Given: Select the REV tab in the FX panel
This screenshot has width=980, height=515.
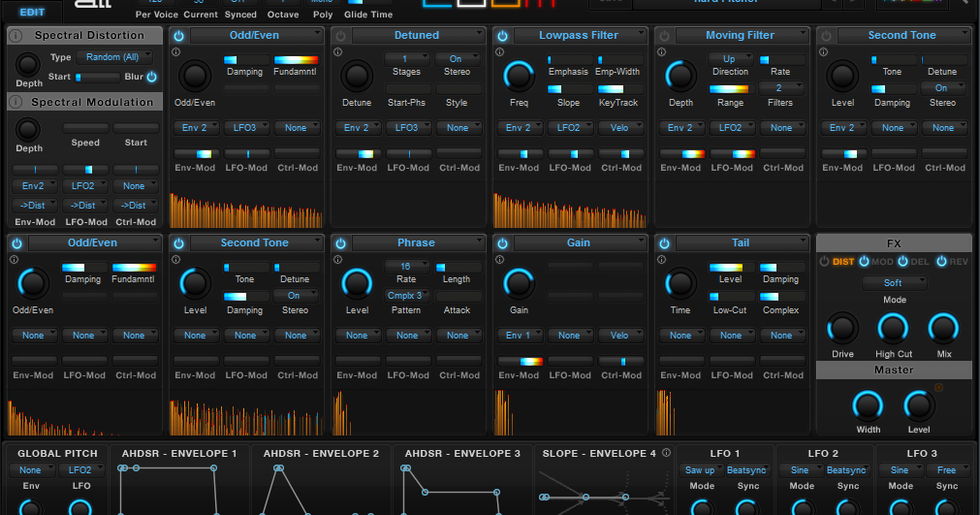Looking at the screenshot, I should tap(958, 262).
